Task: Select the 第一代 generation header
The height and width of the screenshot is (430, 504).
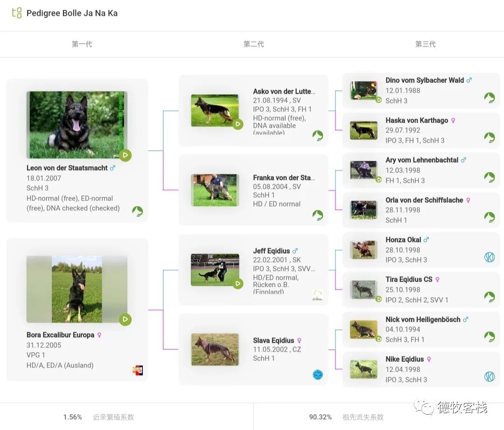Action: click(x=82, y=44)
